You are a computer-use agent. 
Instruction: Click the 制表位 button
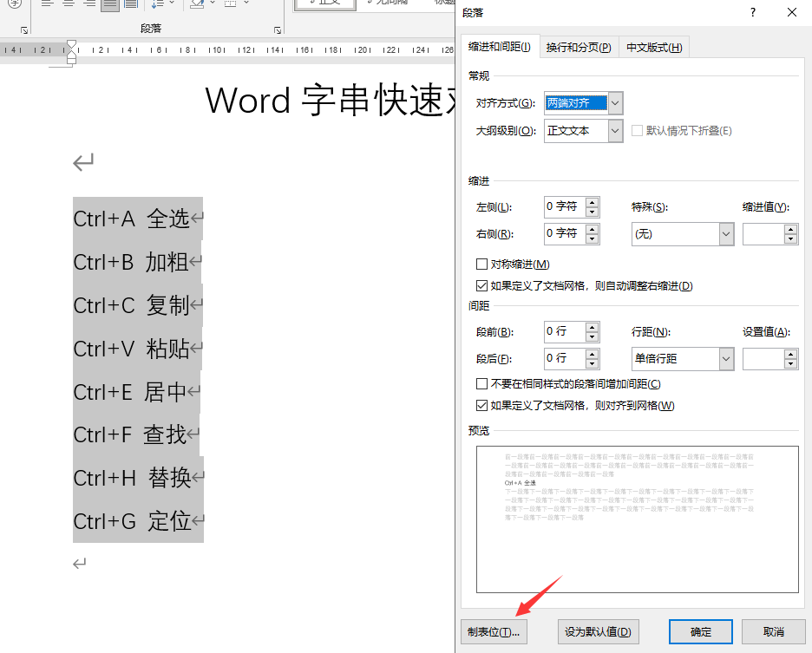coord(494,632)
